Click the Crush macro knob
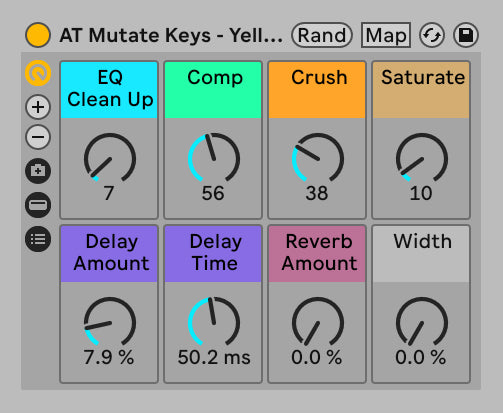 (318, 158)
